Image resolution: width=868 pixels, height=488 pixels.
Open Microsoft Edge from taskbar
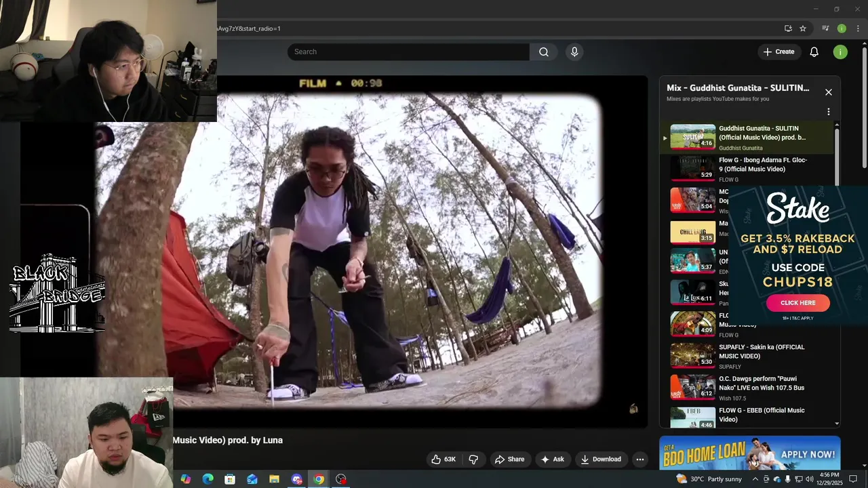pos(208,479)
